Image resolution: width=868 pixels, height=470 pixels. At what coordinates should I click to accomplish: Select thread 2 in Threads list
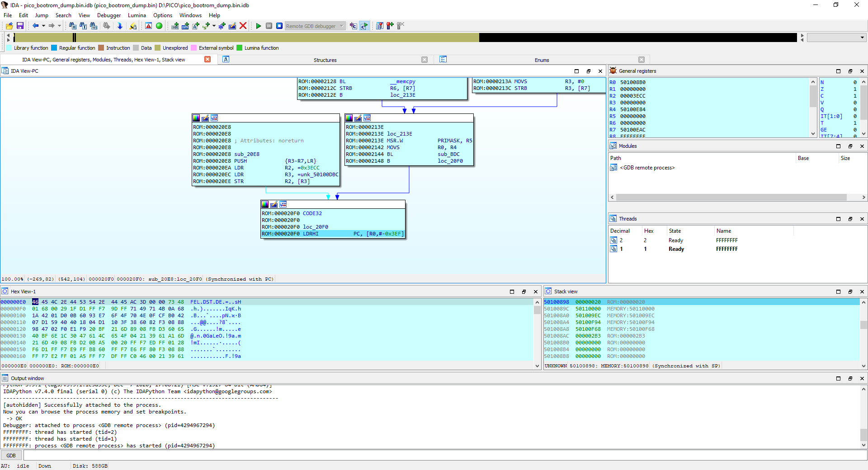click(621, 240)
